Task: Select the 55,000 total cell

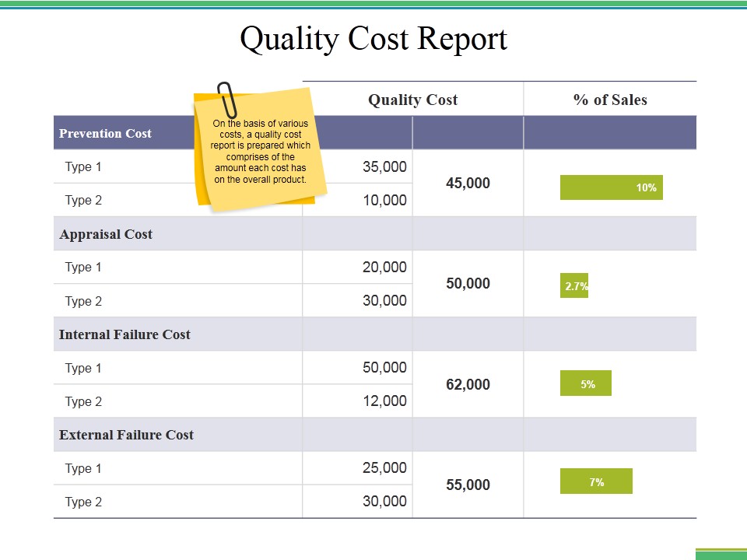Action: click(468, 485)
